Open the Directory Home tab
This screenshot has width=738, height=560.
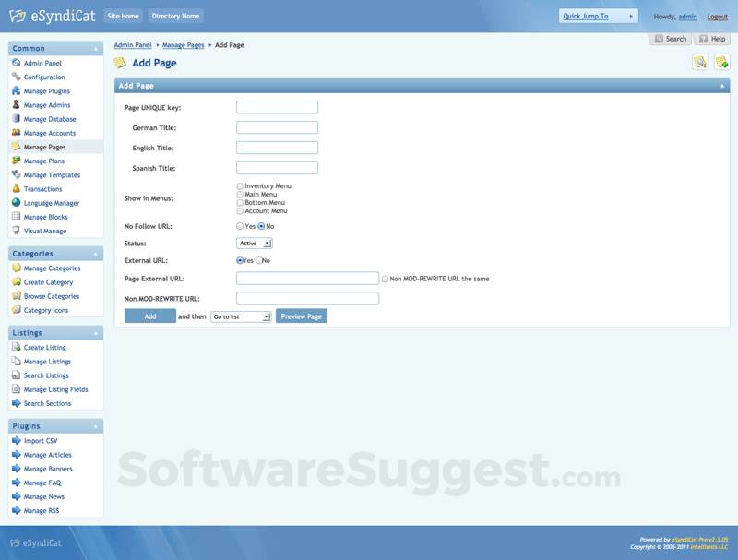[175, 16]
